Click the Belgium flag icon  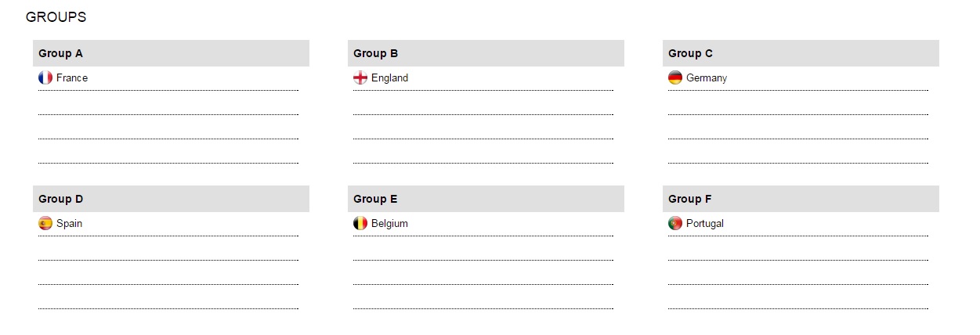[360, 223]
